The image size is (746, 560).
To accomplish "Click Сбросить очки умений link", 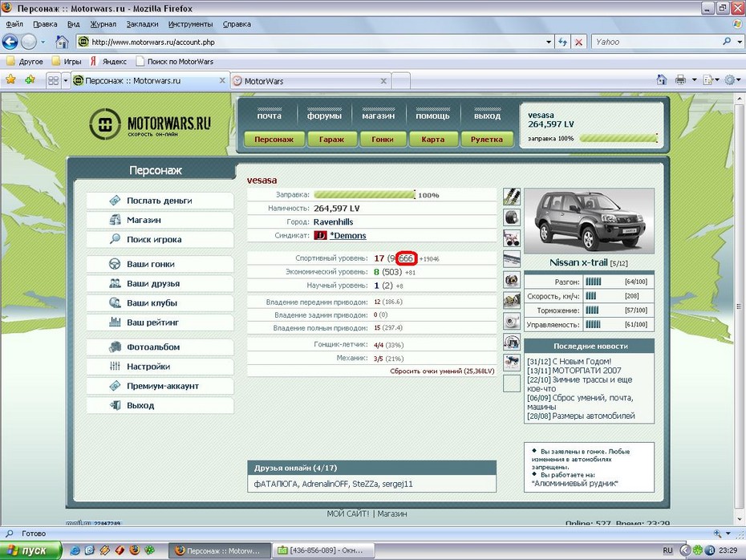I will [x=442, y=371].
